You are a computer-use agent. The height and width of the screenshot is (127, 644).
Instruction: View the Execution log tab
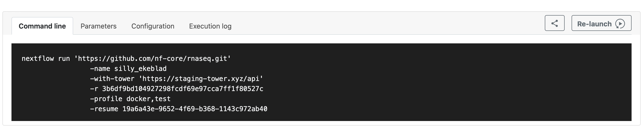(x=210, y=26)
